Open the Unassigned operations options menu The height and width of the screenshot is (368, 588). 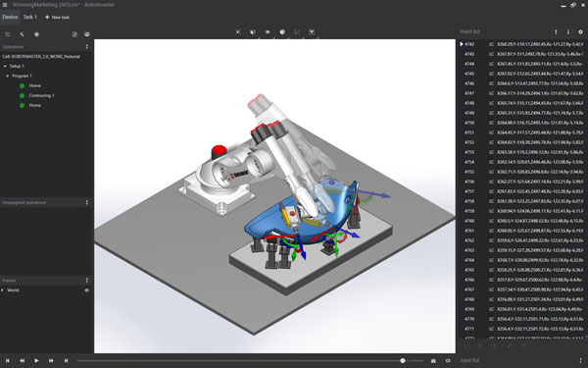point(87,202)
